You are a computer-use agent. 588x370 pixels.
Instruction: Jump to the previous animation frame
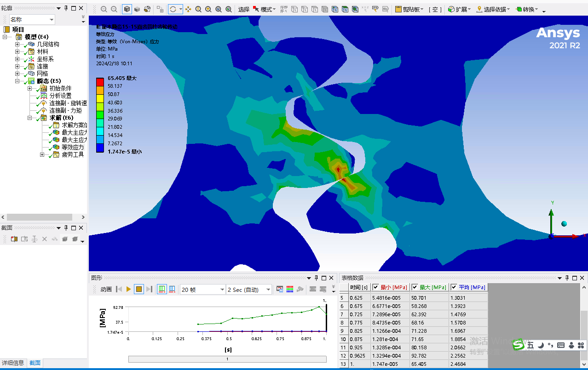point(119,289)
